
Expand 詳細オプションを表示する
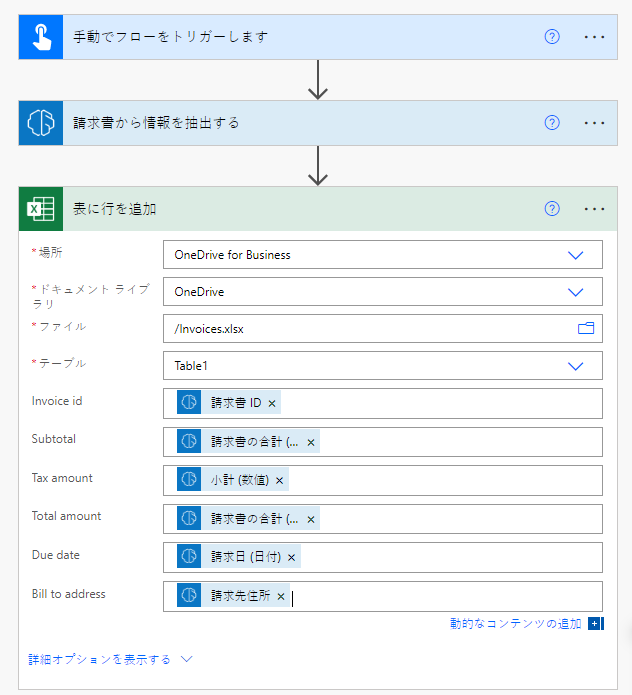(x=110, y=660)
